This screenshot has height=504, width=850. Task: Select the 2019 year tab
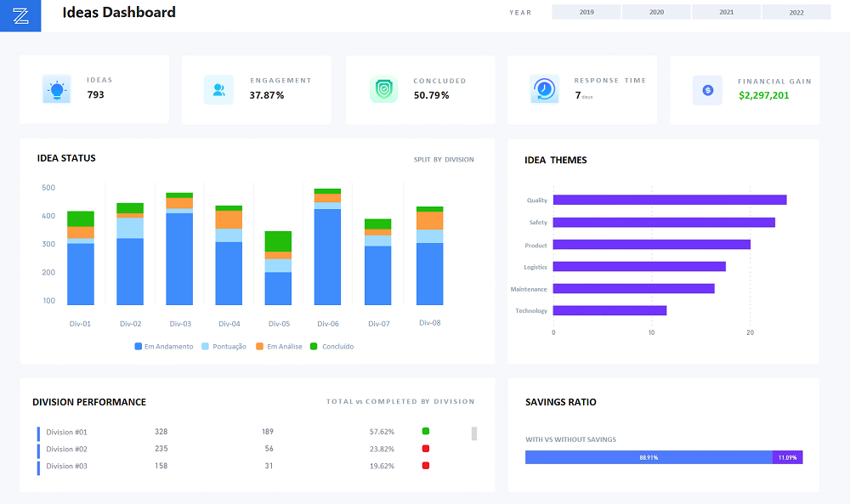tap(586, 12)
